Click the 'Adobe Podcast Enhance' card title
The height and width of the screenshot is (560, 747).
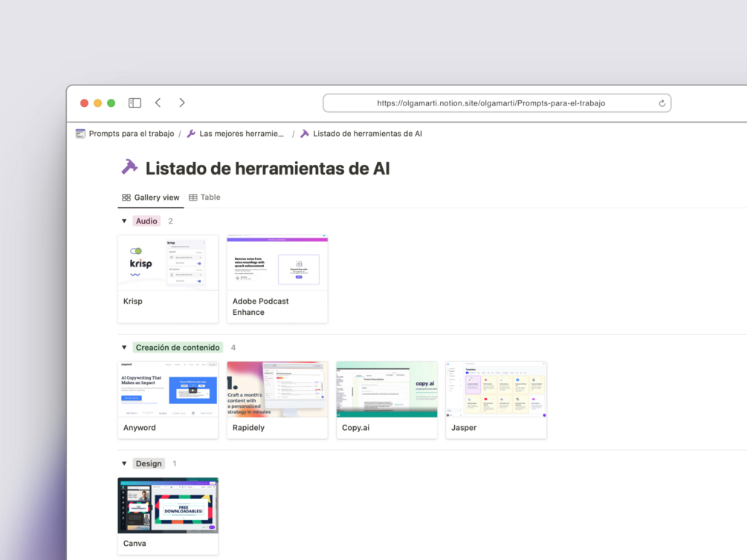[x=261, y=307]
